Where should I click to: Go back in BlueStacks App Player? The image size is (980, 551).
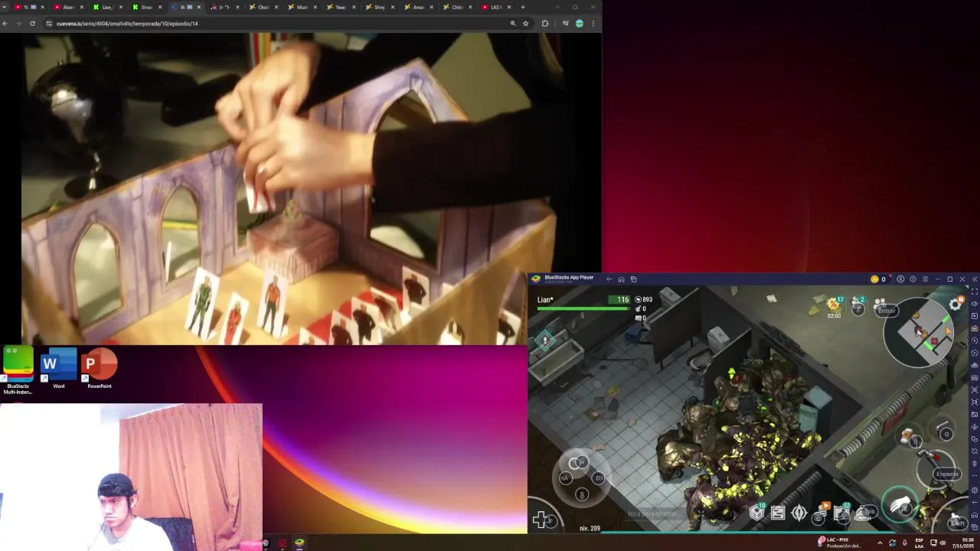tap(609, 279)
